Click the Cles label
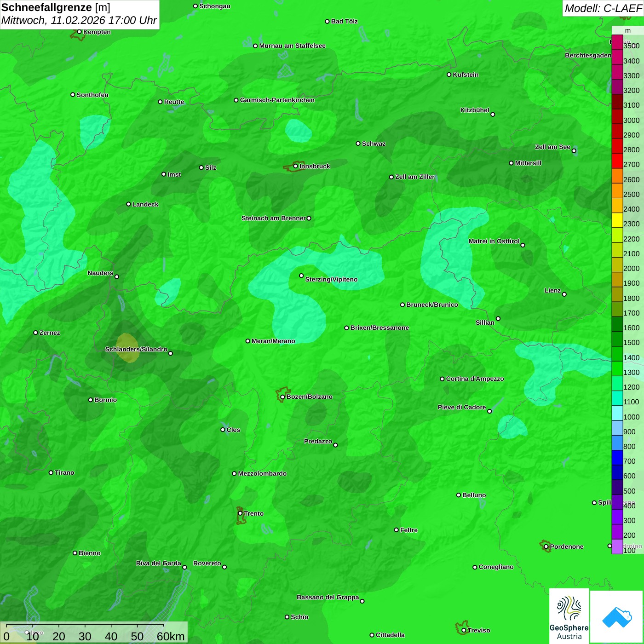The image size is (644, 644). pyautogui.click(x=233, y=430)
